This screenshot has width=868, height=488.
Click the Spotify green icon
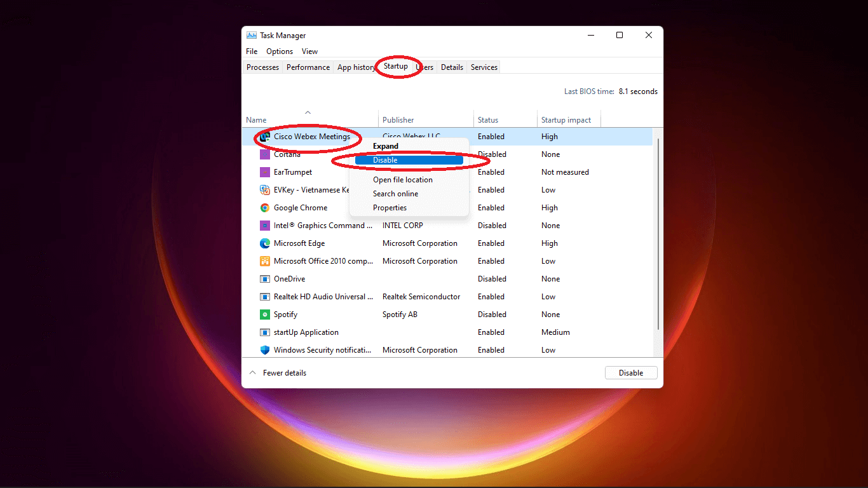coord(265,315)
